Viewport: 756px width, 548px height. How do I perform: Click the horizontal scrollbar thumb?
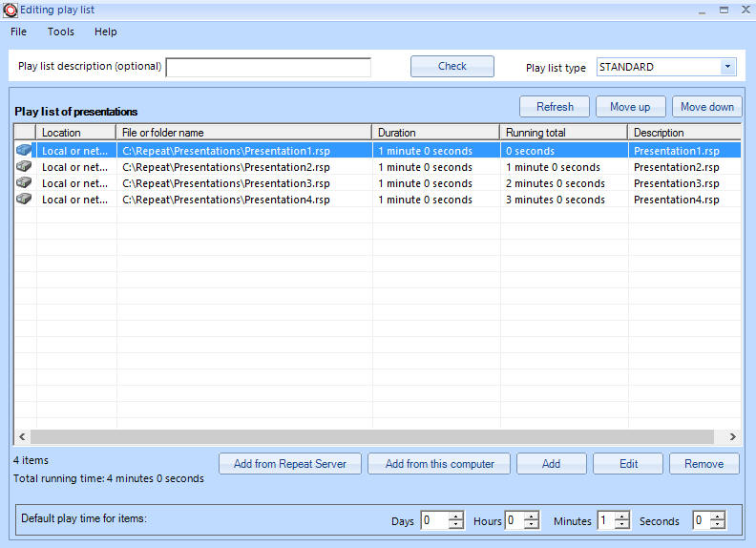click(371, 436)
